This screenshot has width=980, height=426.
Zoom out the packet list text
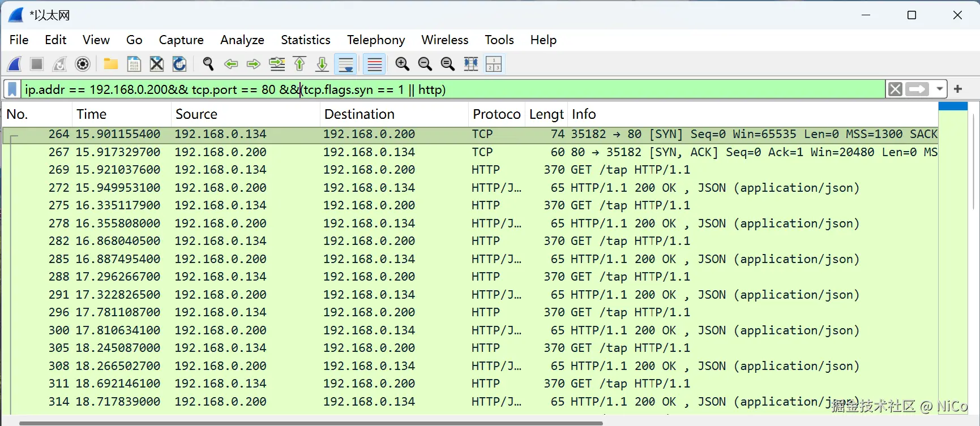[x=425, y=64]
